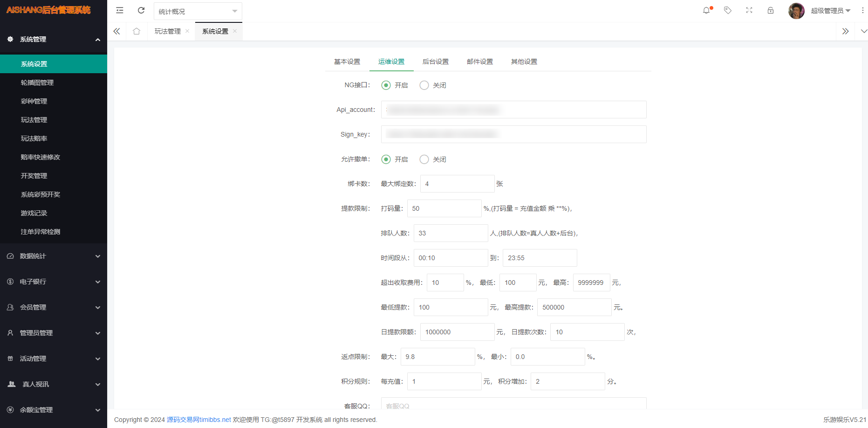Viewport: 868px width, 428px height.
Task: Open 赔率快速修改 in the sidebar
Action: pos(41,157)
